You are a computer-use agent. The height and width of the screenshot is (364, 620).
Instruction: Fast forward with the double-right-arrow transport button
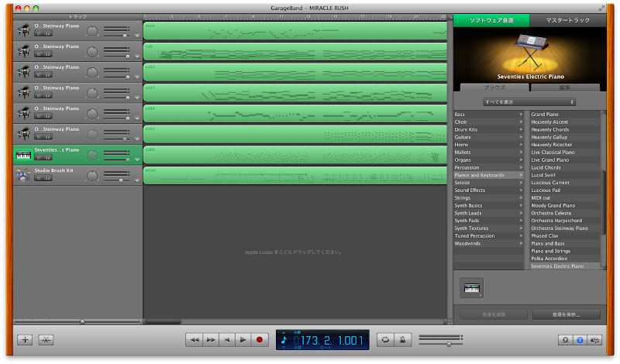point(211,339)
